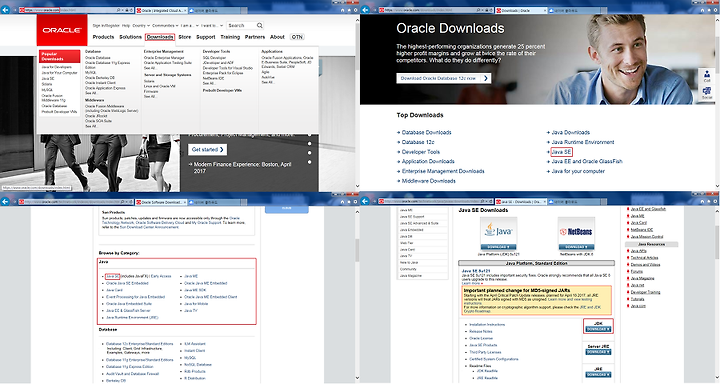Click Middleware Downloads under Top Downloads
The height and width of the screenshot is (384, 720).
tap(429, 181)
